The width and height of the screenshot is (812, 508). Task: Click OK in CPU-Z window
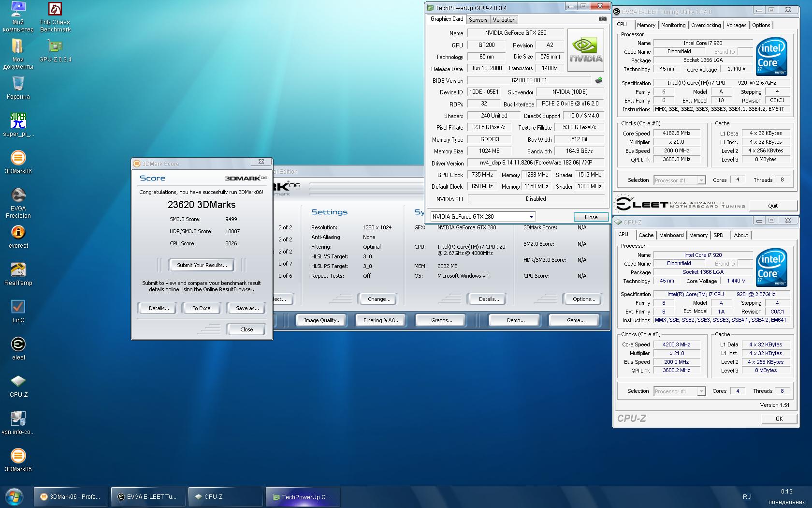779,419
